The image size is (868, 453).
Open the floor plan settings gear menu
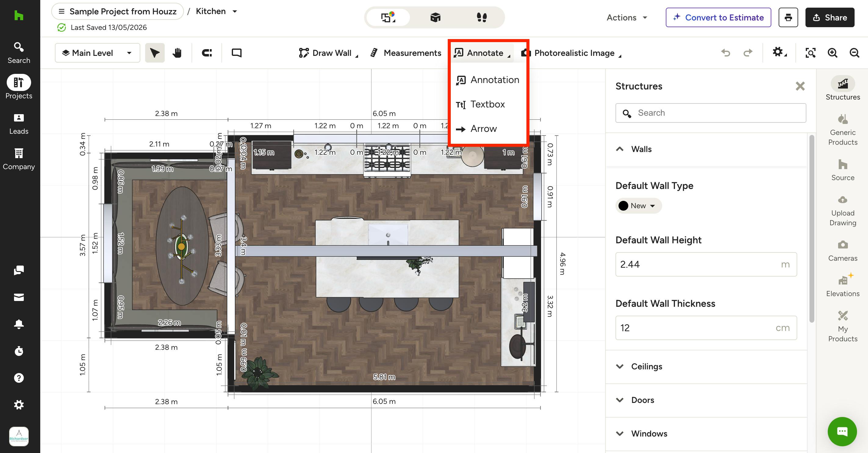pos(779,52)
